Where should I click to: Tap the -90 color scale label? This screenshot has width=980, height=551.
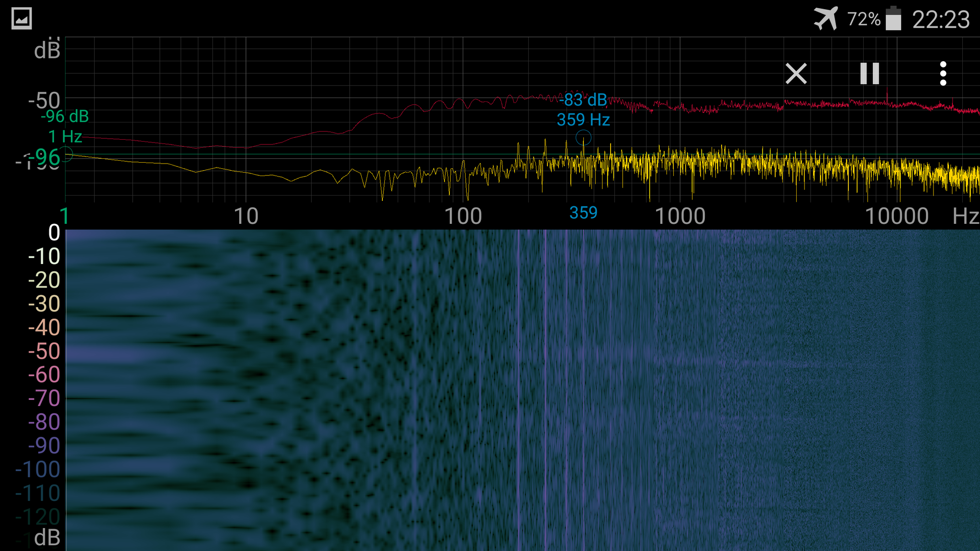pos(44,446)
